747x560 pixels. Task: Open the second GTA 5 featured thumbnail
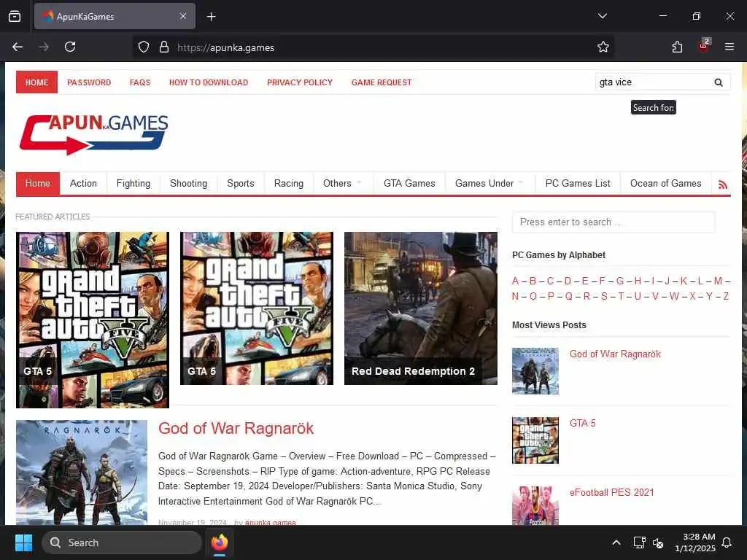pyautogui.click(x=256, y=308)
